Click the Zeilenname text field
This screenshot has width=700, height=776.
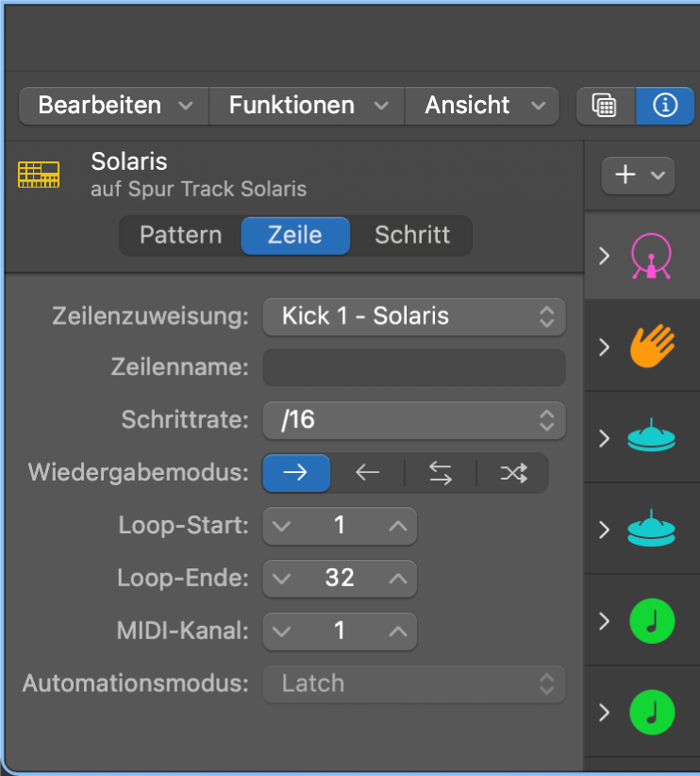click(x=413, y=368)
